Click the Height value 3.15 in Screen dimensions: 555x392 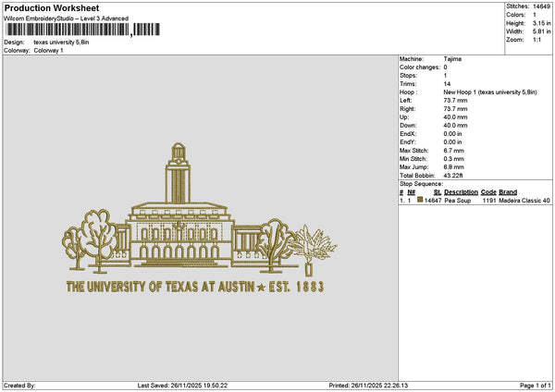point(541,23)
